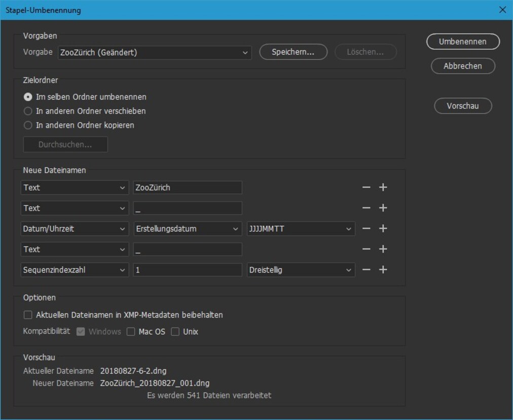Expand the Dreistellig digits dropdown

[300, 270]
